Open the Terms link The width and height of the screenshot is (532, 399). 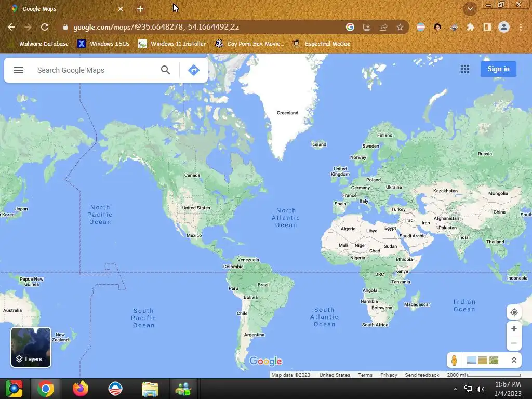pyautogui.click(x=365, y=375)
